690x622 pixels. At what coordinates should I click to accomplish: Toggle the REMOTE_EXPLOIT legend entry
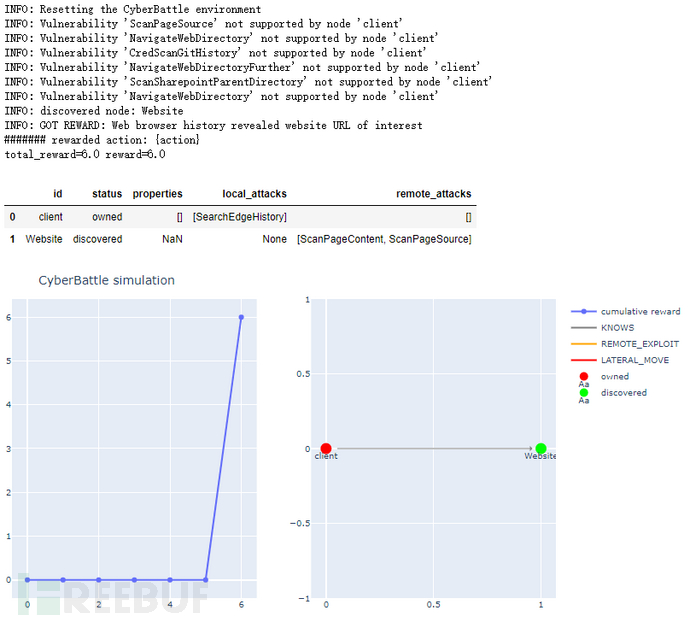click(625, 344)
